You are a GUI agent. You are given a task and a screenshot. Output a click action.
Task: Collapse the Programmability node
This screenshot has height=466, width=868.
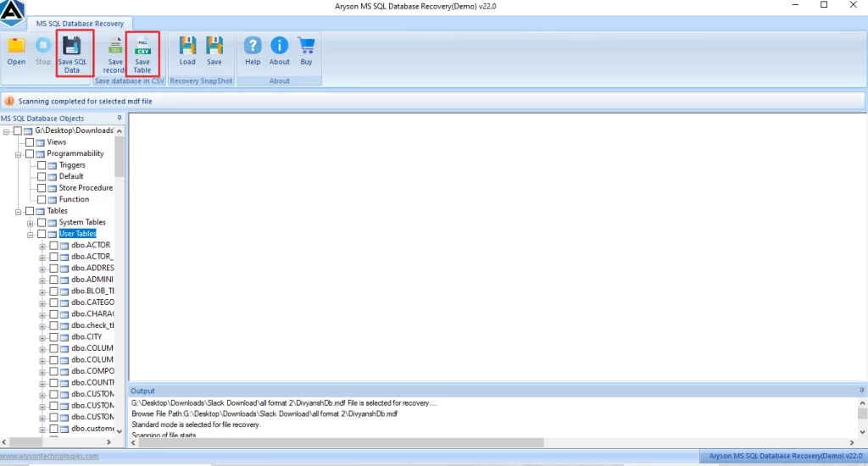click(x=19, y=154)
